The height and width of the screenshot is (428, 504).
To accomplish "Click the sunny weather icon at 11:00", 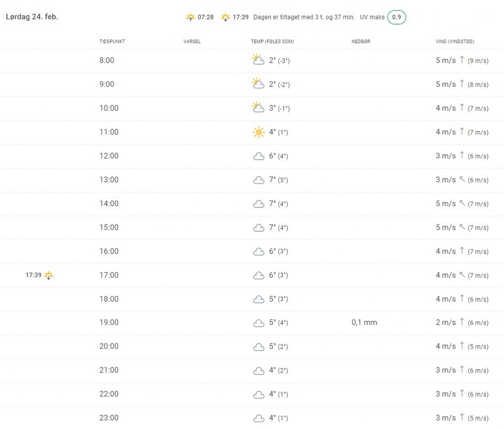I will (x=259, y=132).
